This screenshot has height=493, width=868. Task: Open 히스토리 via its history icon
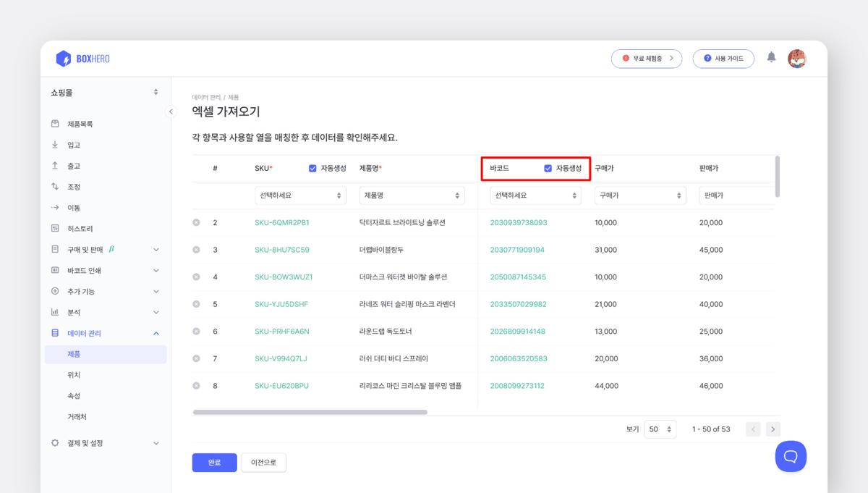[56, 228]
